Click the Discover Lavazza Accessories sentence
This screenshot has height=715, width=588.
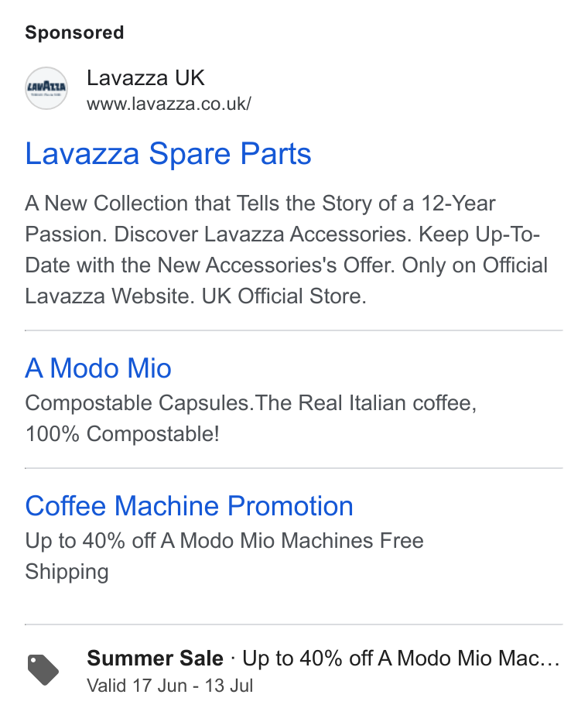pos(262,234)
